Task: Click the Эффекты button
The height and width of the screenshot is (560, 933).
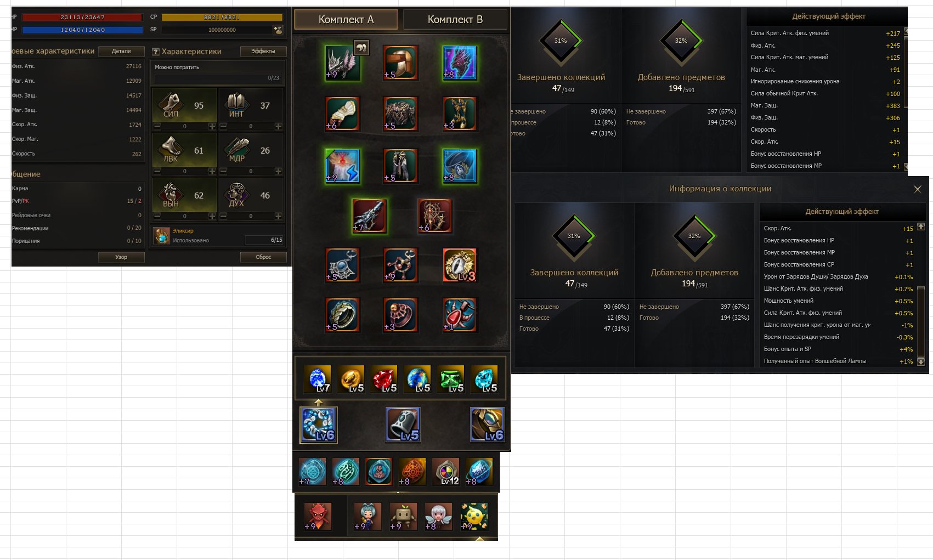Action: 263,52
